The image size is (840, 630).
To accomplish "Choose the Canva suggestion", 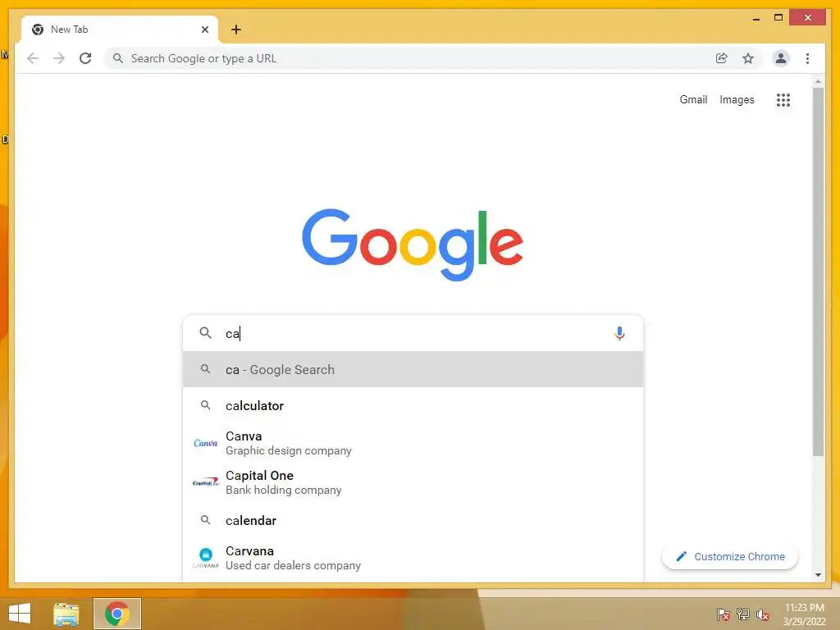I will [413, 443].
